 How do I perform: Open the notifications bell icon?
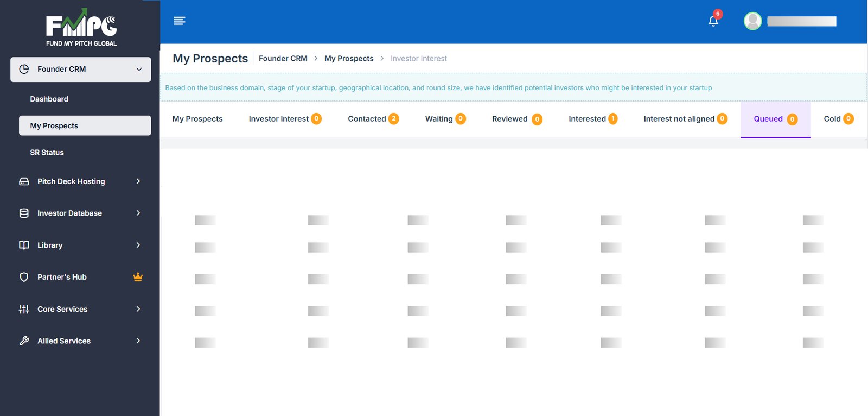coord(713,21)
